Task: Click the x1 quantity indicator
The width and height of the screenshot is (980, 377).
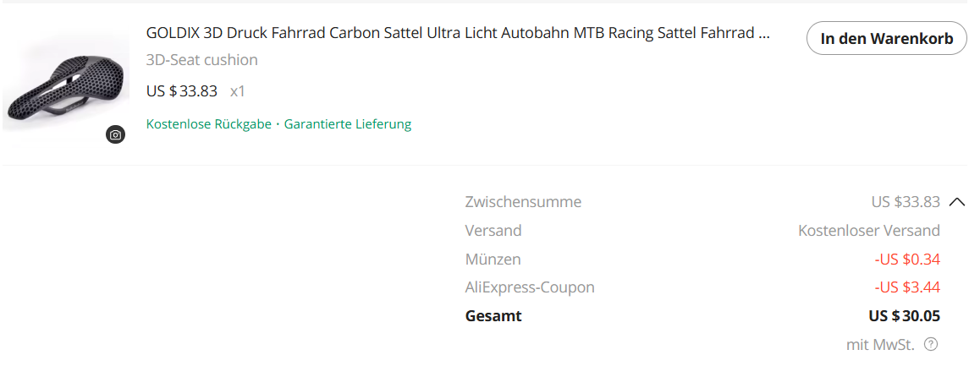Action: pos(238,91)
